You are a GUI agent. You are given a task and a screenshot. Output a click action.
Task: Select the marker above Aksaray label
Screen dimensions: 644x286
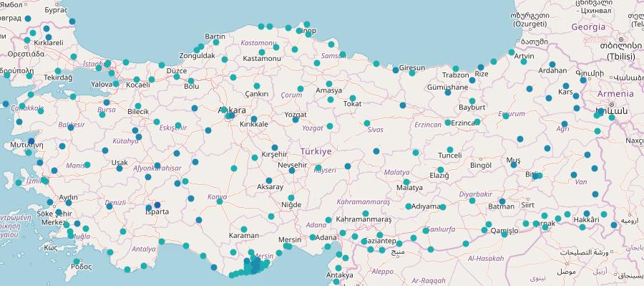tap(269, 180)
